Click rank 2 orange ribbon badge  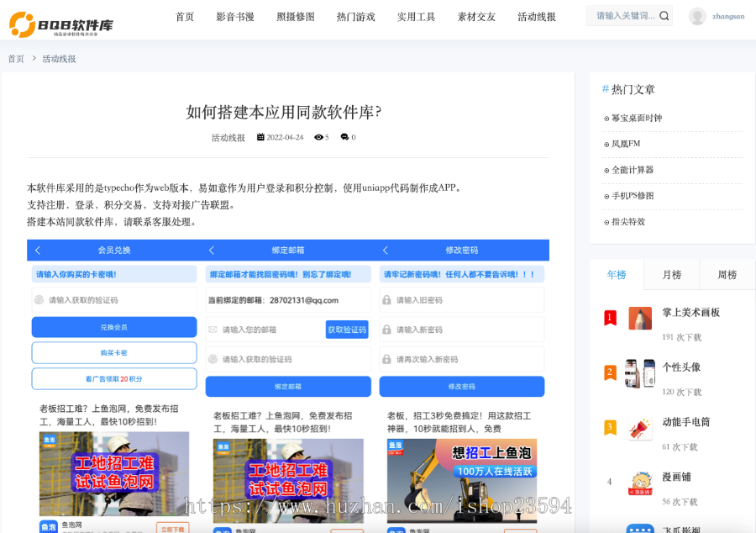[610, 372]
